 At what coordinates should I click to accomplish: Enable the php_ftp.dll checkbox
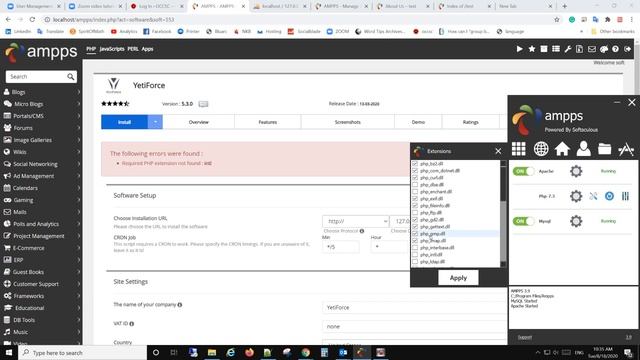415,213
